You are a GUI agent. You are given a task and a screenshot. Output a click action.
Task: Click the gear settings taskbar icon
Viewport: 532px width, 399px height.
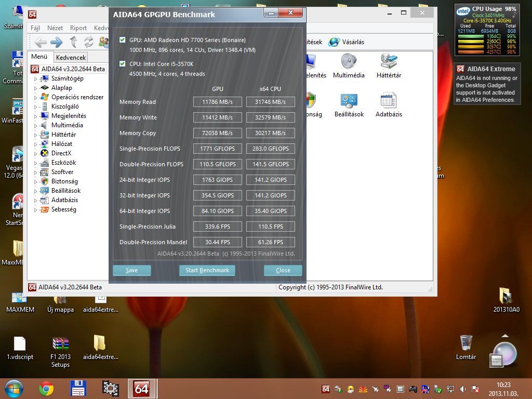click(x=110, y=389)
